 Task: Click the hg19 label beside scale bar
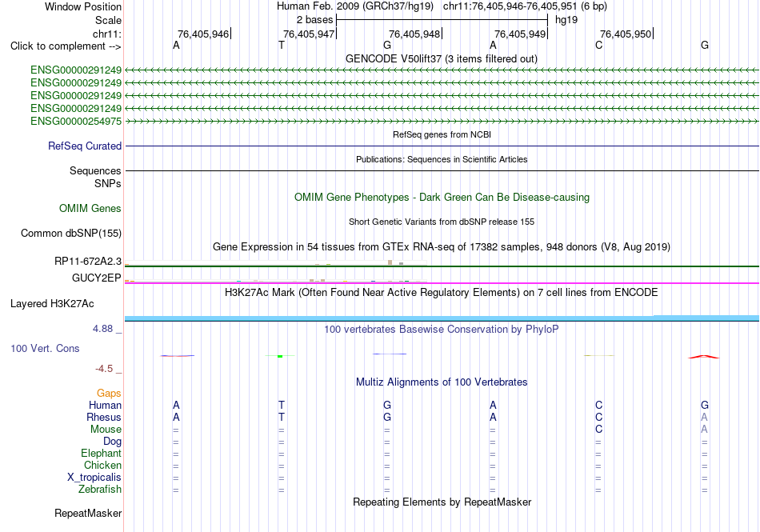566,20
